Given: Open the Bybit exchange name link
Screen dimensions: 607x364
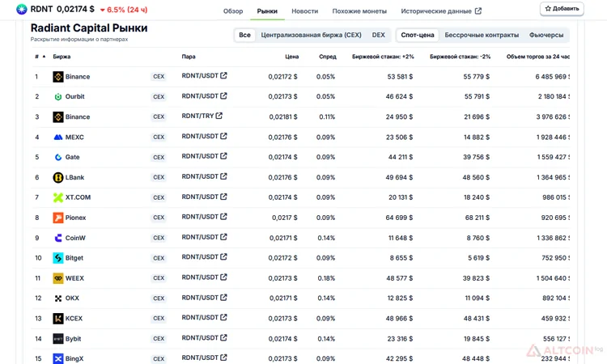Looking at the screenshot, I should pos(73,339).
